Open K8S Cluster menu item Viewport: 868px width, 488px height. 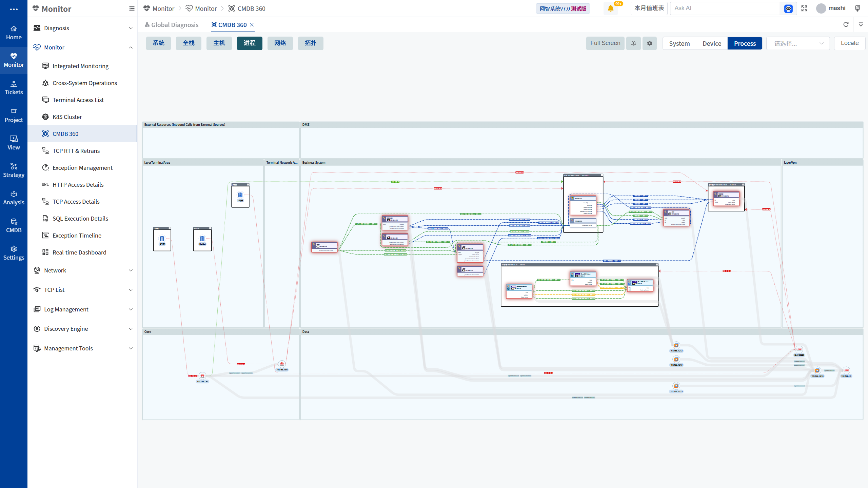(83, 117)
